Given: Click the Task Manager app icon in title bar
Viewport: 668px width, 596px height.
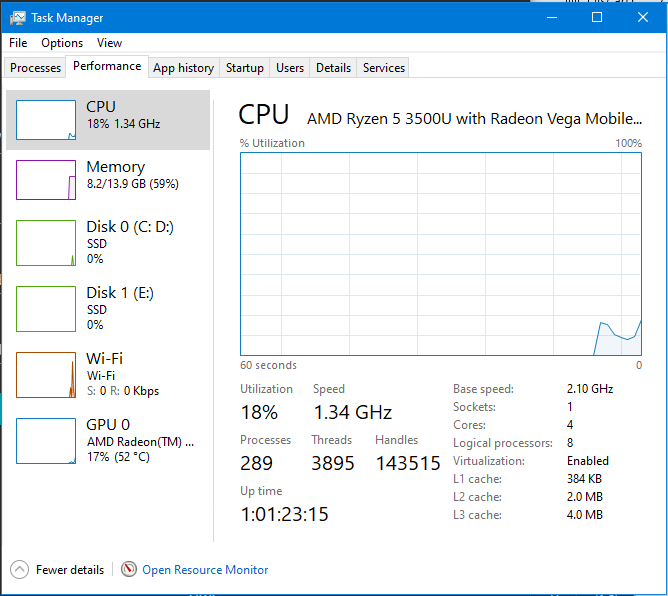Looking at the screenshot, I should [18, 18].
